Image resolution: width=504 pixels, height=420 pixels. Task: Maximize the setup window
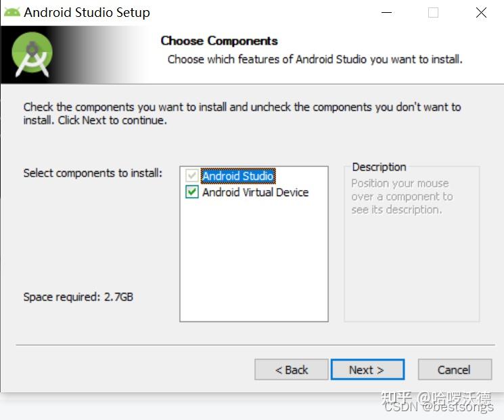tap(433, 12)
